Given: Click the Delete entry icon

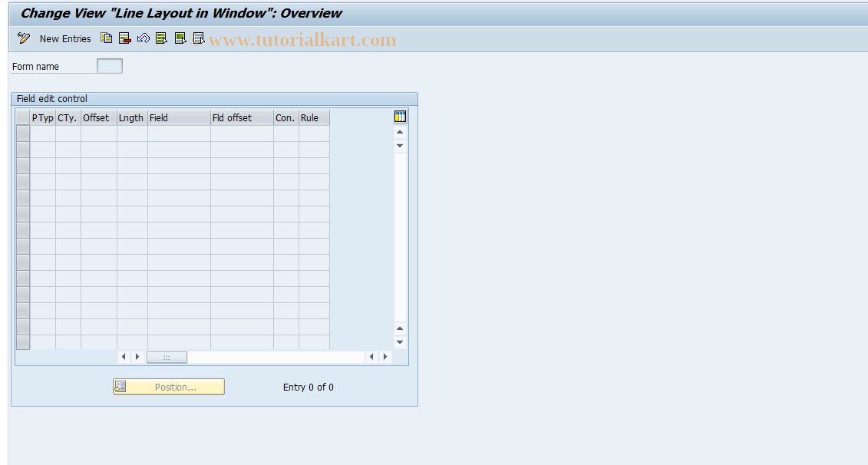Looking at the screenshot, I should click(125, 38).
